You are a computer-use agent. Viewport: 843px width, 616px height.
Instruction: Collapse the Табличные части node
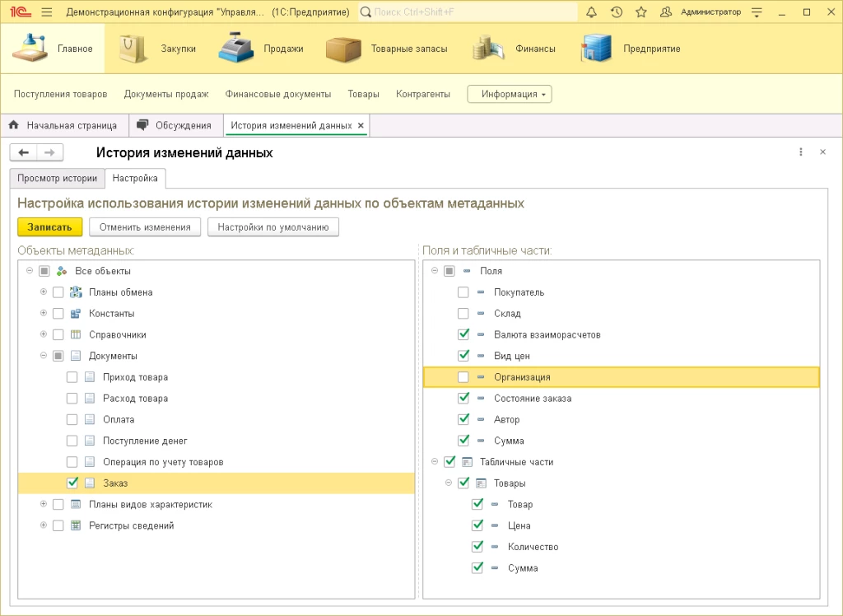[435, 462]
